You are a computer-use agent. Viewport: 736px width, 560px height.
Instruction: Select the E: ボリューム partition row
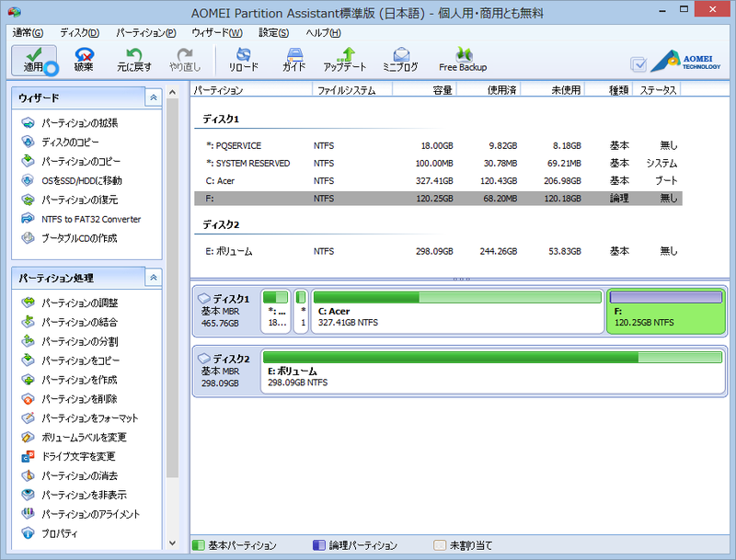[439, 251]
